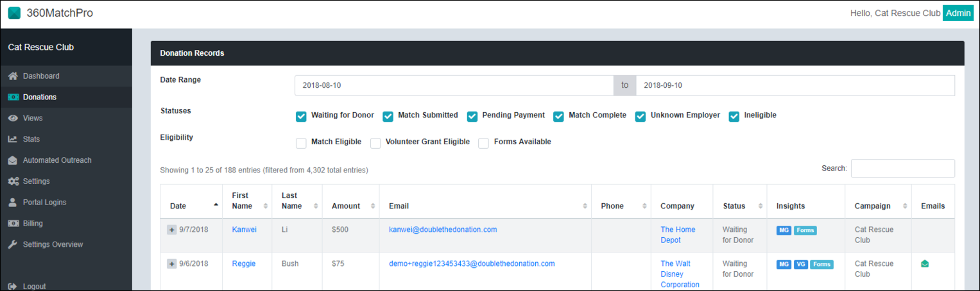Click the start date field 2018-08-10
The width and height of the screenshot is (980, 291).
(454, 85)
